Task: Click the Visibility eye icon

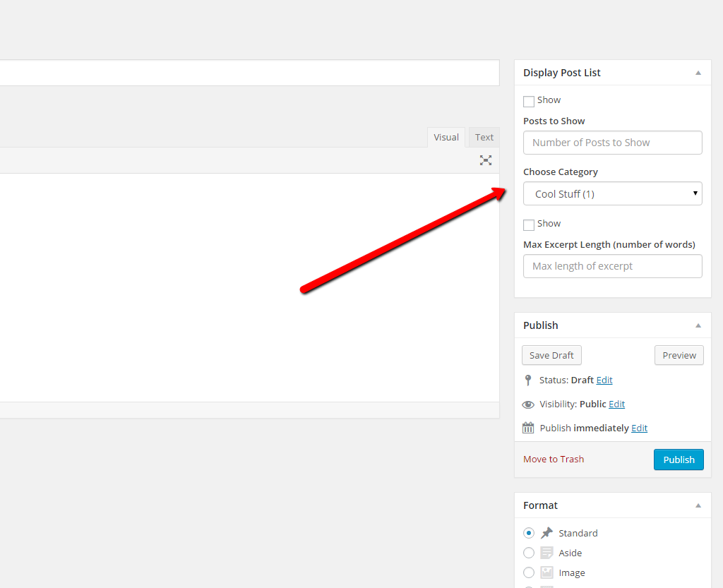Action: (528, 404)
